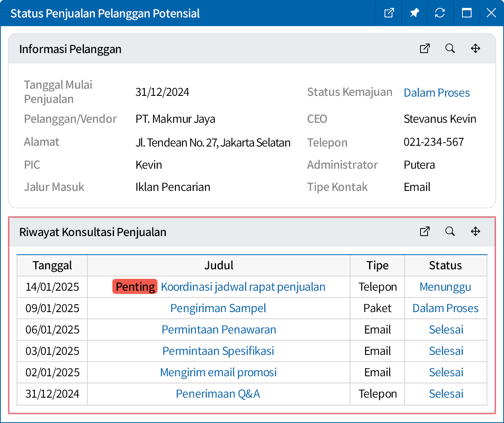The width and height of the screenshot is (504, 423).
Task: Pin the Status Penjualan window
Action: tap(414, 13)
